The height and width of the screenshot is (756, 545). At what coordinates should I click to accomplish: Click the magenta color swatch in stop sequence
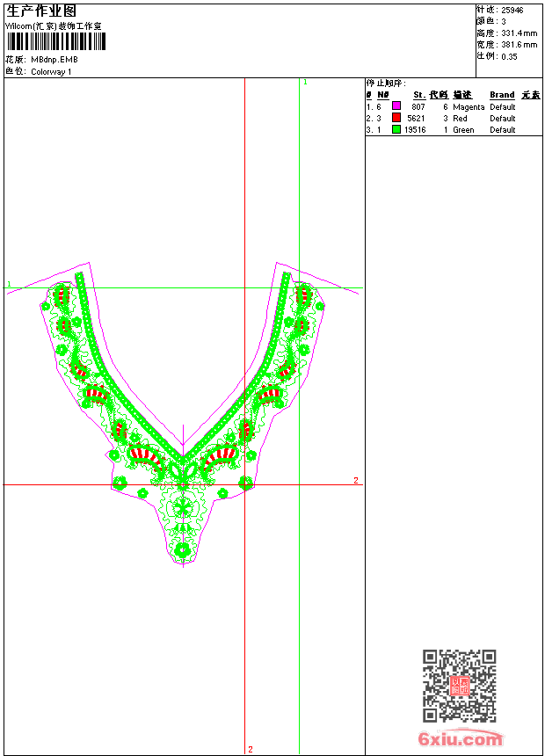pyautogui.click(x=396, y=106)
